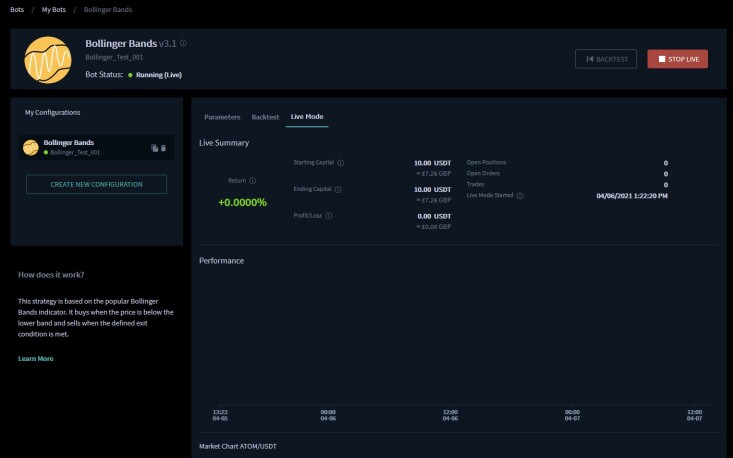
Task: Delete the Bollinger_Test_001 configuration with trash icon
Action: (x=164, y=148)
